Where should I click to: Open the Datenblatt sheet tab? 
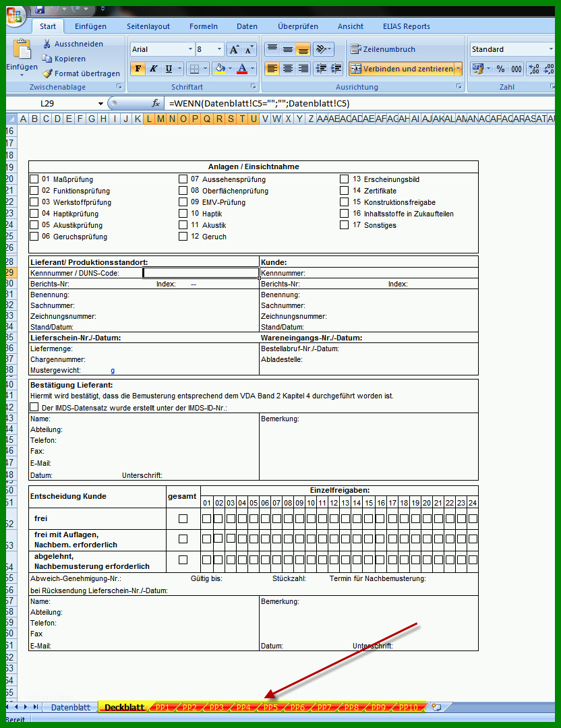click(71, 707)
